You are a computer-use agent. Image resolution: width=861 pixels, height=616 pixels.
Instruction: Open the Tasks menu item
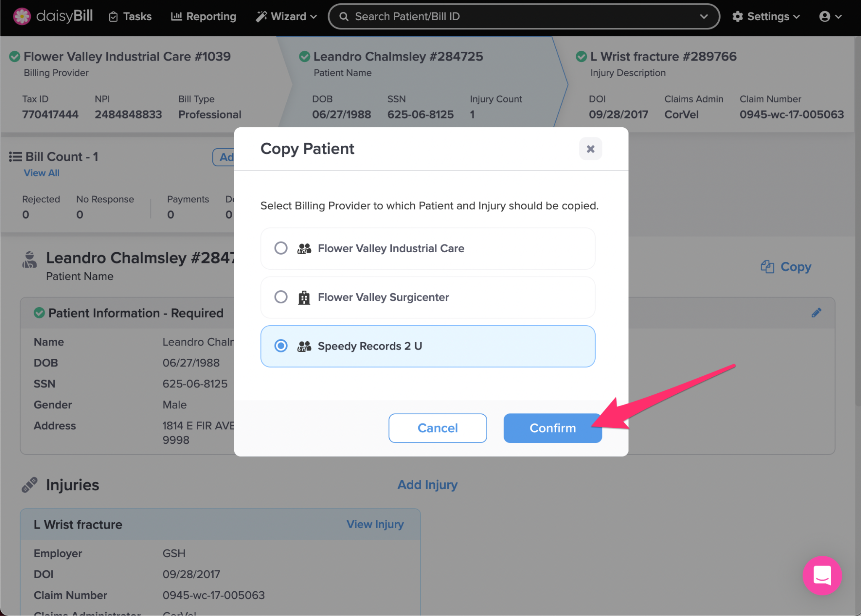click(x=130, y=16)
